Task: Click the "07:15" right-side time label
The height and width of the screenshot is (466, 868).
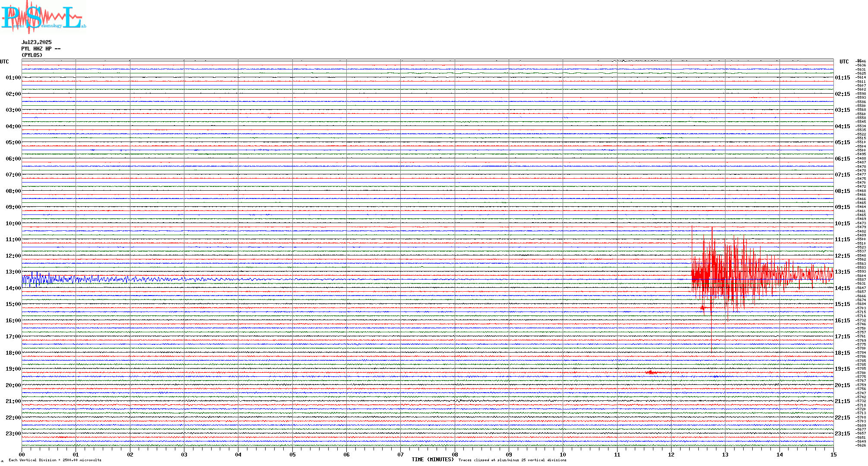Action: click(843, 175)
